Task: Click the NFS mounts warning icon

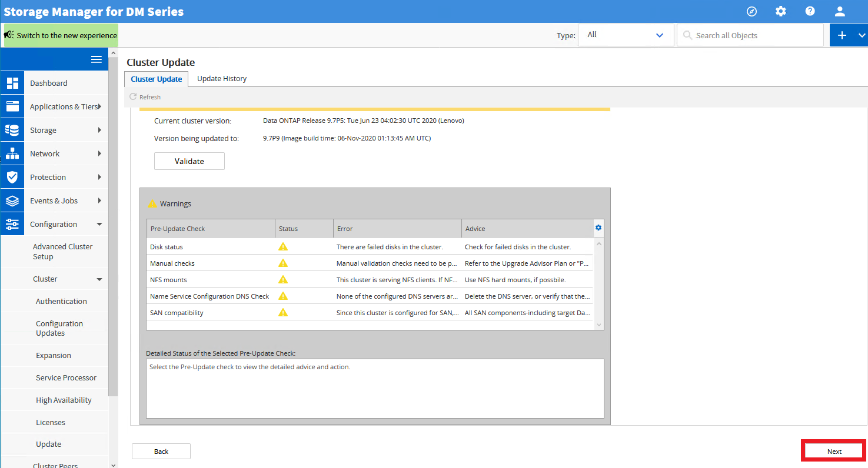Action: coord(283,279)
